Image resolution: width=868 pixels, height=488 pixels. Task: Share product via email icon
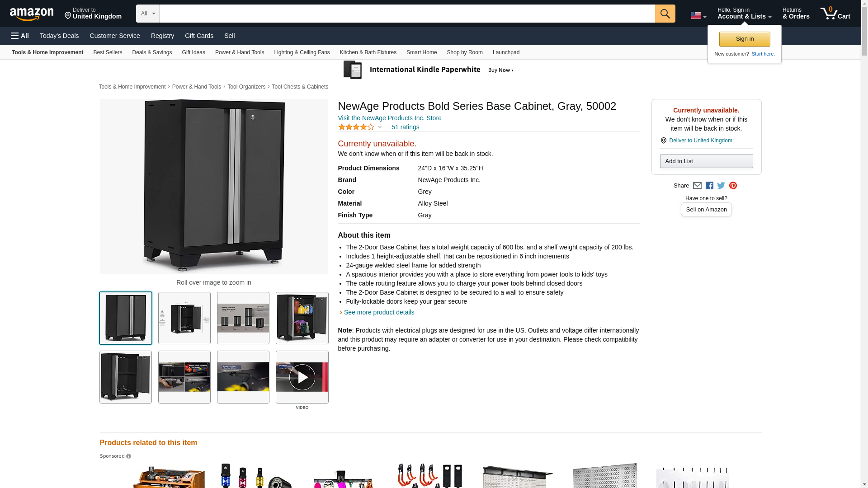click(697, 186)
